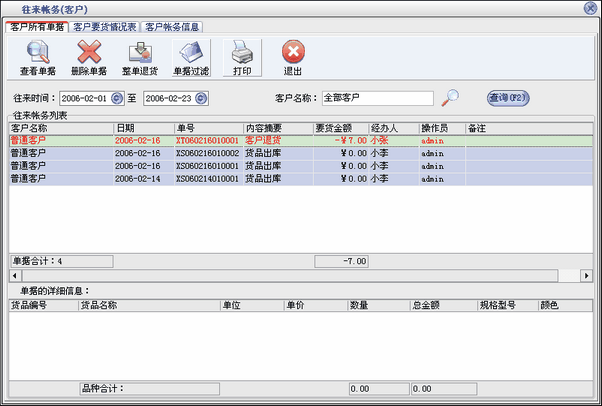Select the 客户所有单据 tab
The image size is (602, 406).
tap(37, 27)
